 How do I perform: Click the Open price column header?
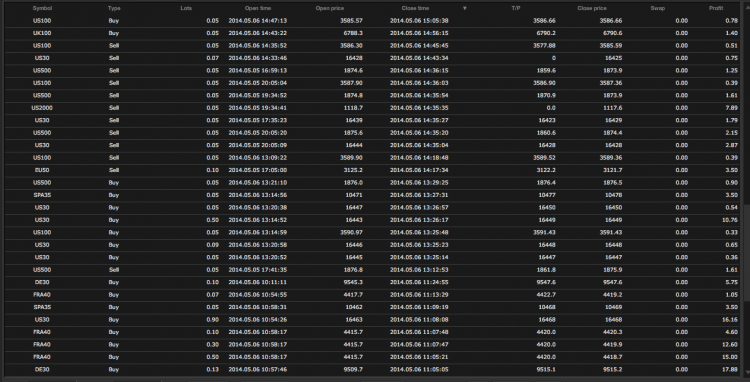pyautogui.click(x=330, y=8)
